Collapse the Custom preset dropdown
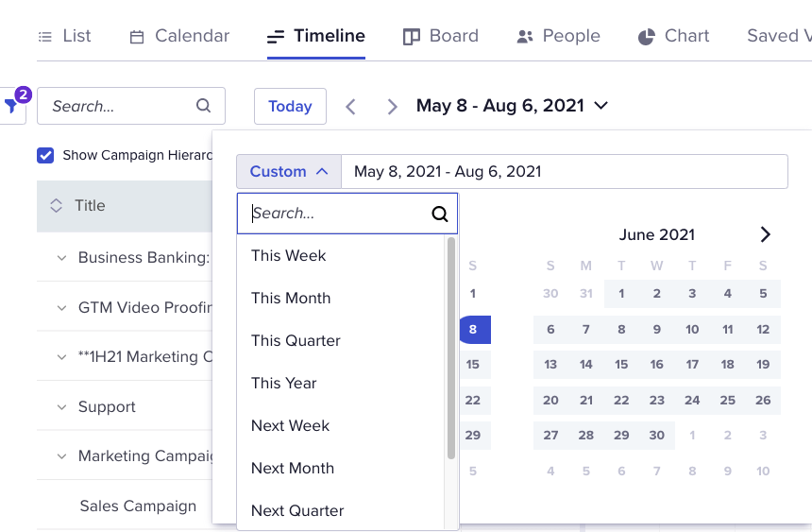Image resolution: width=812 pixels, height=532 pixels. [x=289, y=172]
